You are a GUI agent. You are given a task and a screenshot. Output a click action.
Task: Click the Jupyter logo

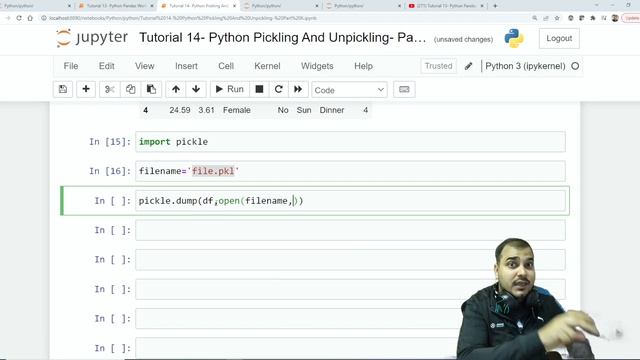pos(92,38)
